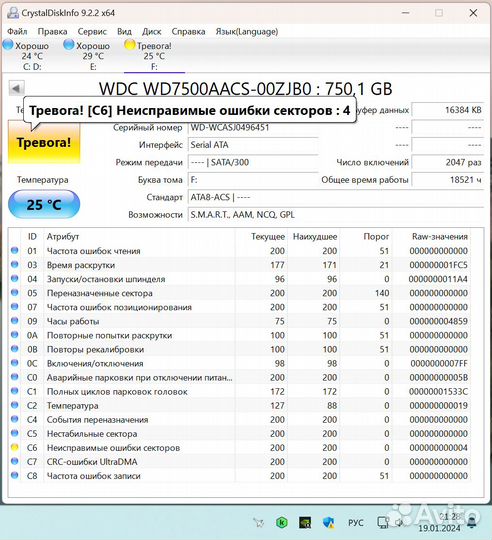Click the blue status dot of attribute C8
Screen dimensions: 492x540
pos(14,475)
